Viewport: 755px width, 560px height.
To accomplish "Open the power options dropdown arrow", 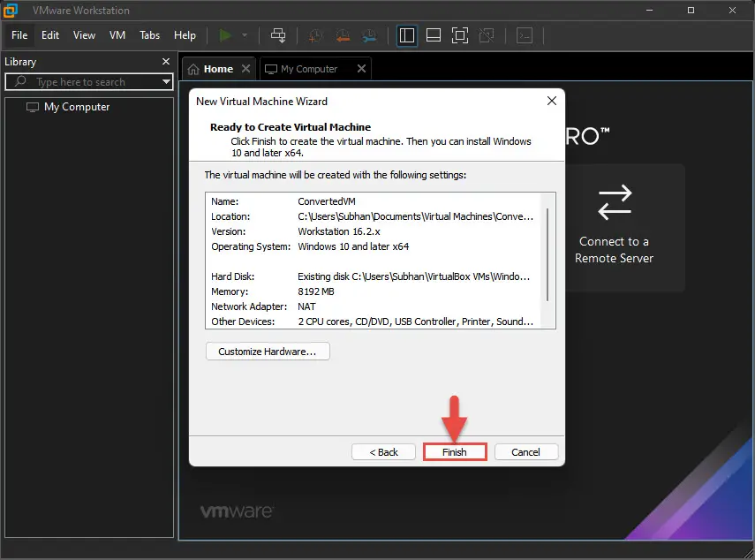I will [x=245, y=35].
